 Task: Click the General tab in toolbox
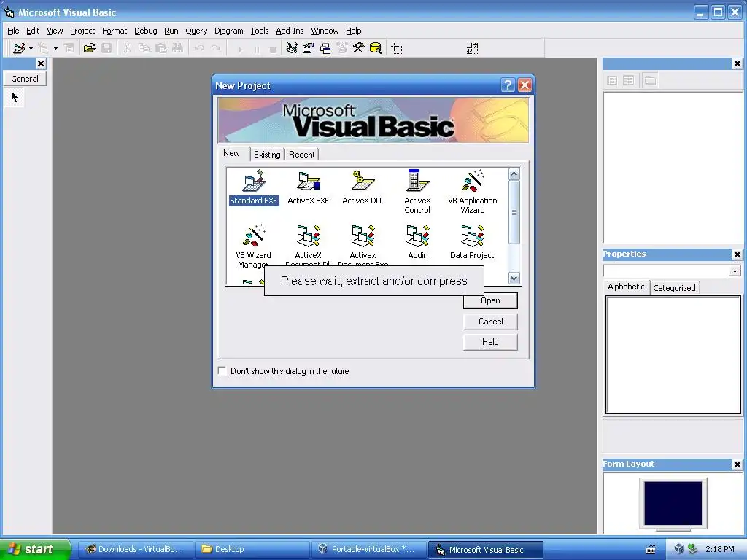coord(25,79)
